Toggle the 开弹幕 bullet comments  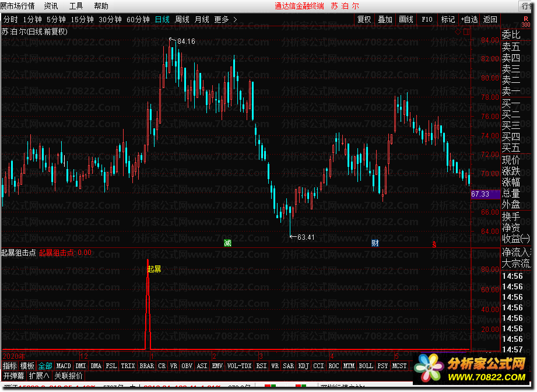pyautogui.click(x=13, y=376)
